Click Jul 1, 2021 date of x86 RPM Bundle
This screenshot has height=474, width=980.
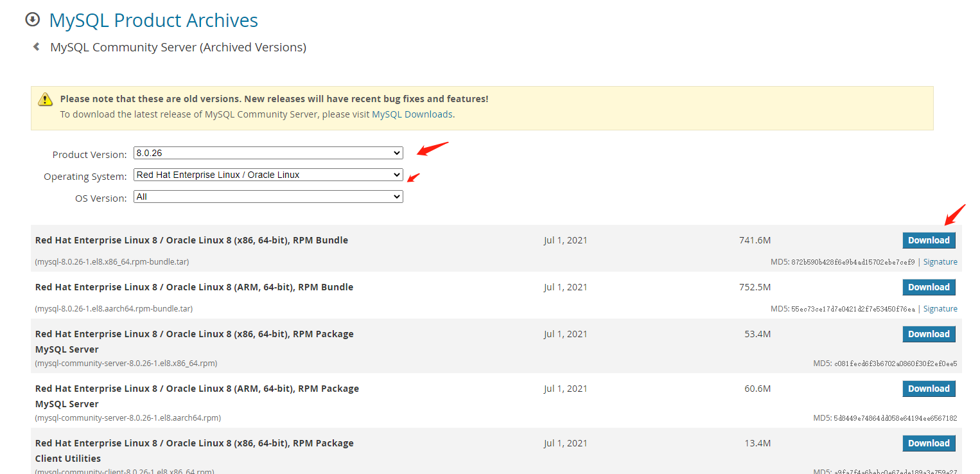point(565,240)
